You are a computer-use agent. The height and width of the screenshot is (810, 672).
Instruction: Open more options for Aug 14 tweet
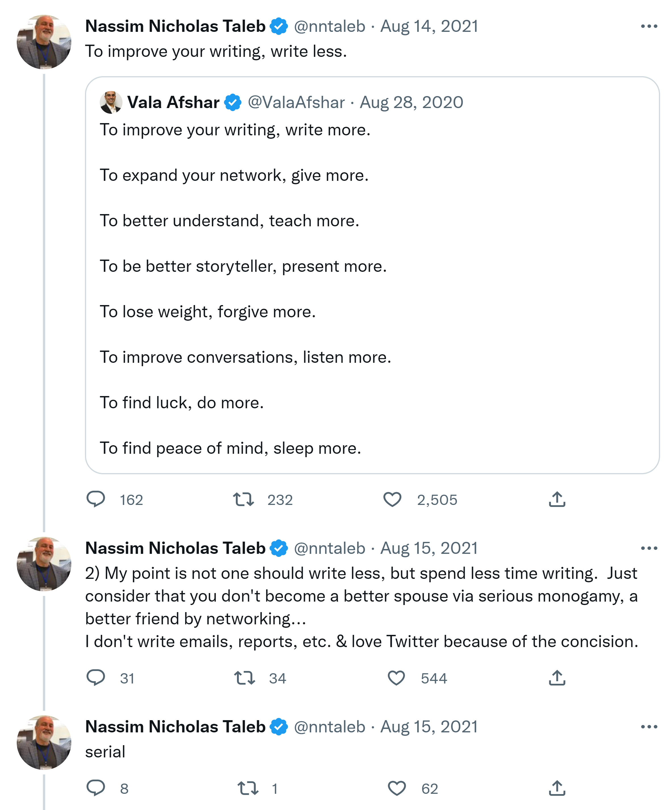649,26
